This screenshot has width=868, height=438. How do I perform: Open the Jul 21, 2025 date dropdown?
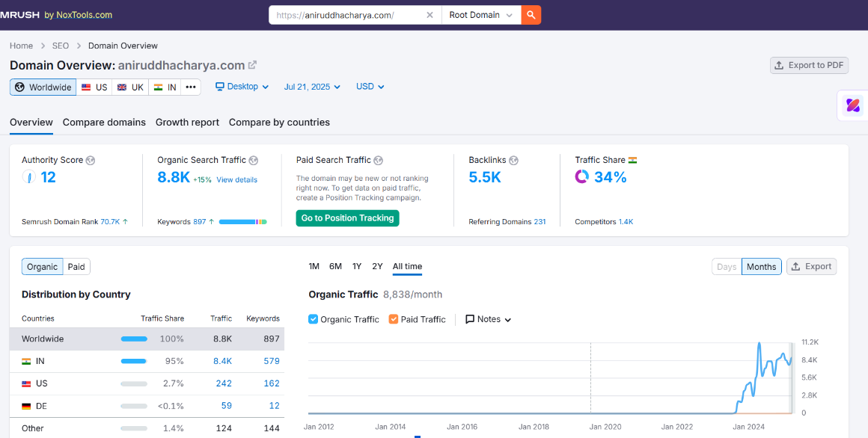(312, 87)
